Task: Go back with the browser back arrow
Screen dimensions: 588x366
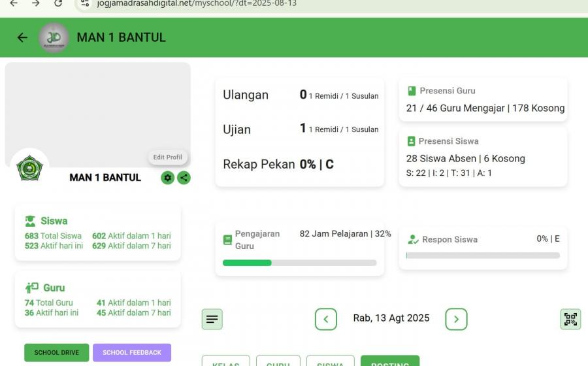Action: pos(14,3)
